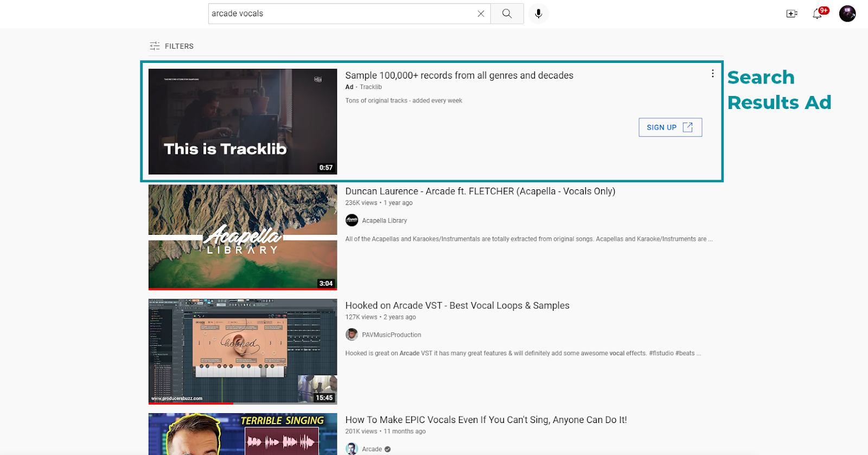The image size is (868, 455).
Task: Click the Sign Up button on the ad
Action: (x=670, y=127)
